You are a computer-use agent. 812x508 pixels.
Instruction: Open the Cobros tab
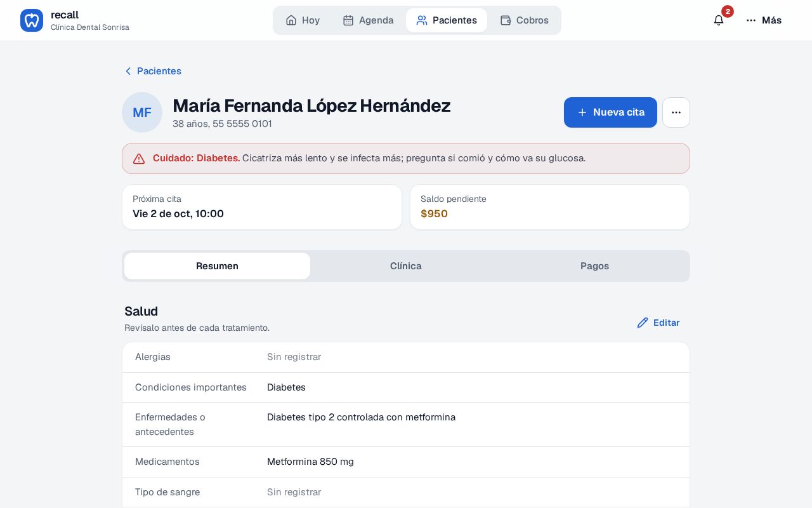click(524, 20)
